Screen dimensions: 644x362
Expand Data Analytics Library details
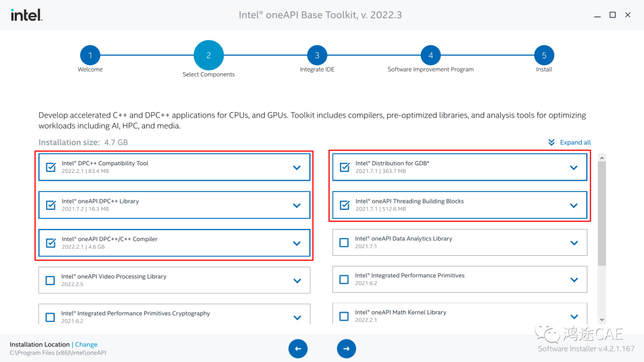pos(574,243)
